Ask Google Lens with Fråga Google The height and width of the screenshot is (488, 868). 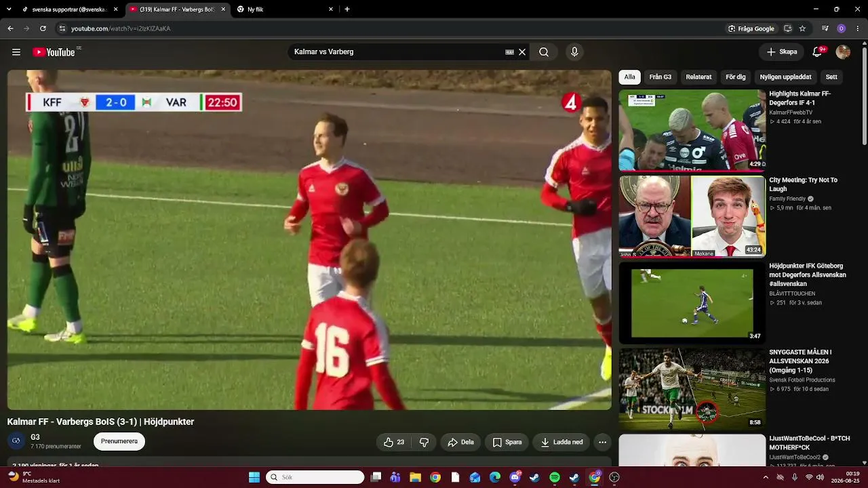[x=751, y=28]
